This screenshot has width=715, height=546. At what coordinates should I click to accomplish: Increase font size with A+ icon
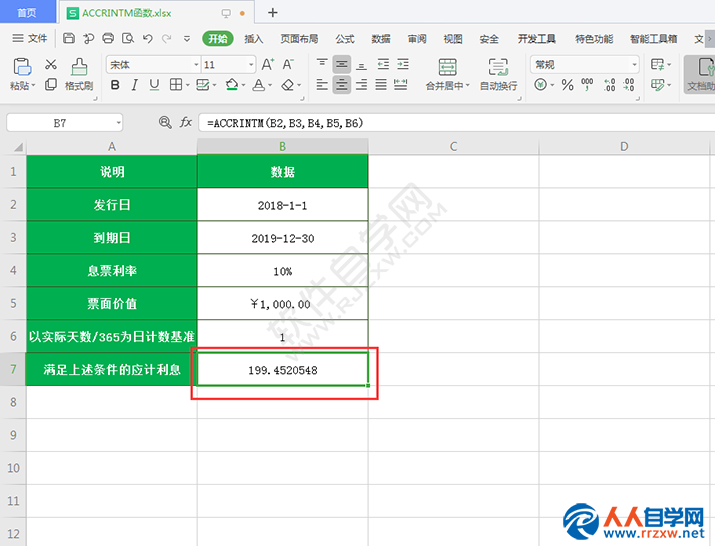click(x=268, y=64)
